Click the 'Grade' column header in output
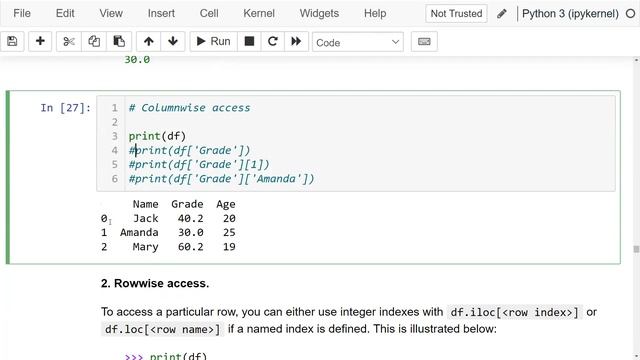The height and width of the screenshot is (360, 640). 187,204
